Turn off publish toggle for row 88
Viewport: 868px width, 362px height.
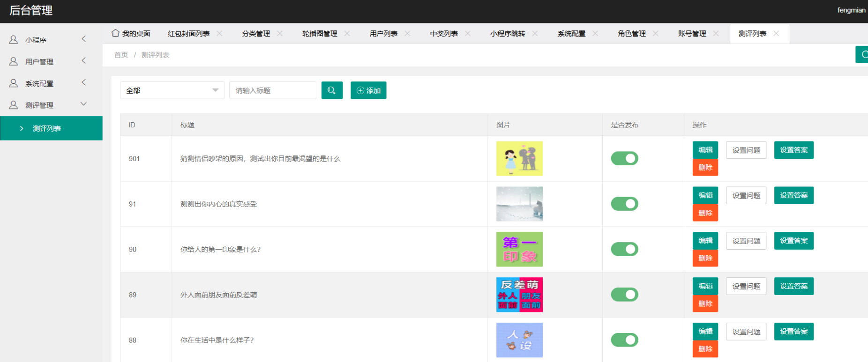(624, 340)
